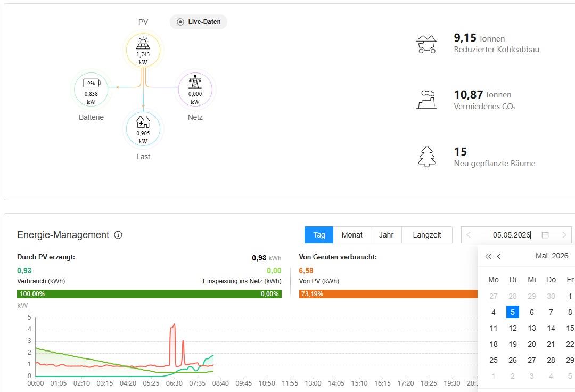Click the date input field 05.05.2026
The image size is (575, 392).
tap(512, 235)
